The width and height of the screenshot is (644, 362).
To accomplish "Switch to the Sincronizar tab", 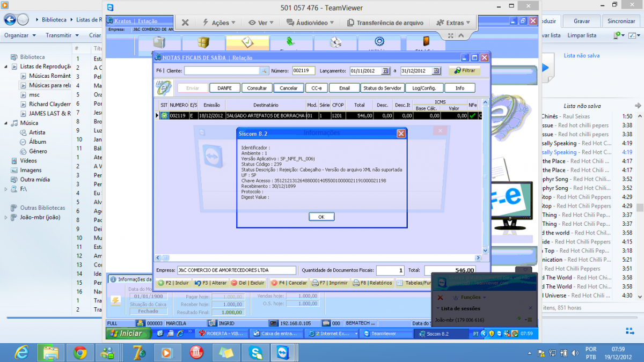I will point(621,21).
